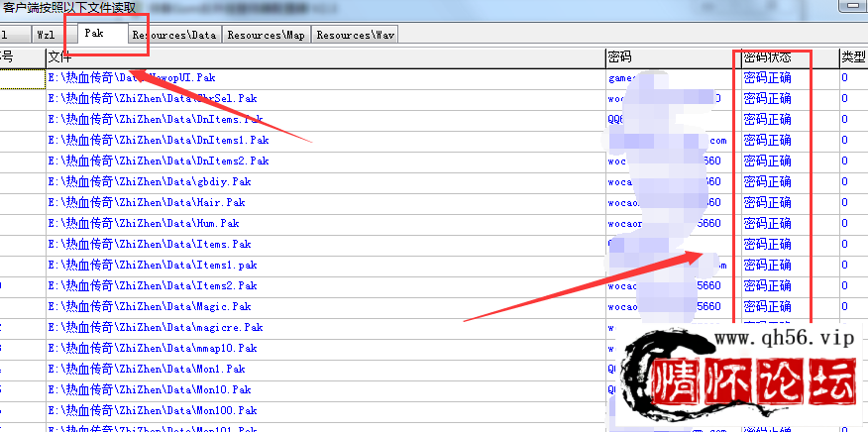The image size is (868, 432).
Task: Select the Items1.pak file entry
Action: click(x=153, y=266)
